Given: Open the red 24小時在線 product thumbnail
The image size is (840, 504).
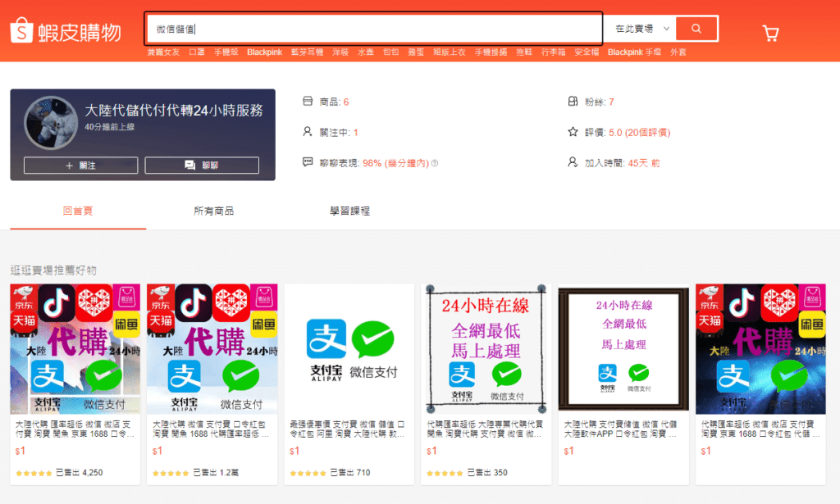Looking at the screenshot, I should pos(486,349).
